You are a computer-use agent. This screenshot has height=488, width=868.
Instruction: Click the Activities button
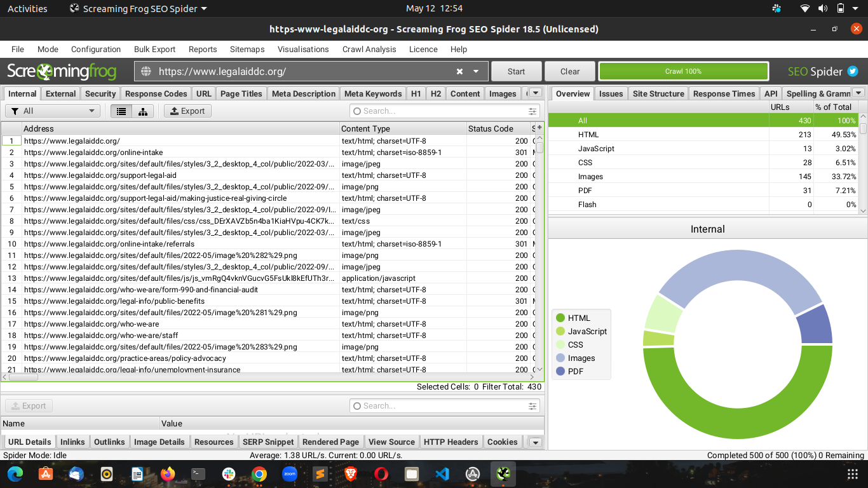pyautogui.click(x=27, y=9)
